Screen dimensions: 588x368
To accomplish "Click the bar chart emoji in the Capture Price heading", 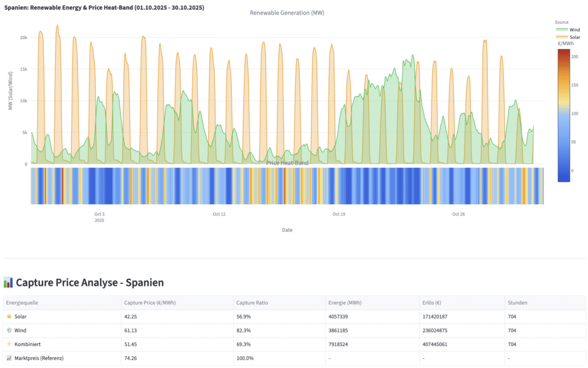I will click(x=8, y=282).
